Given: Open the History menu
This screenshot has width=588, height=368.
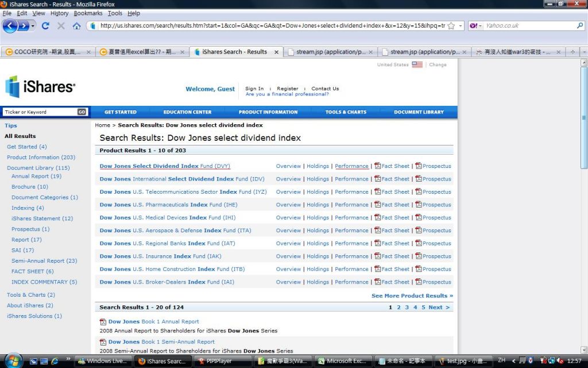Looking at the screenshot, I should (x=59, y=13).
